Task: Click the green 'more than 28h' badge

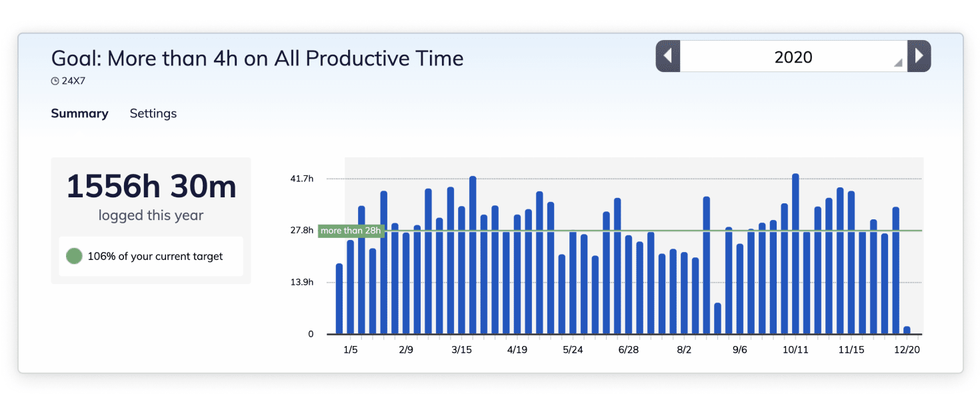Action: (351, 231)
